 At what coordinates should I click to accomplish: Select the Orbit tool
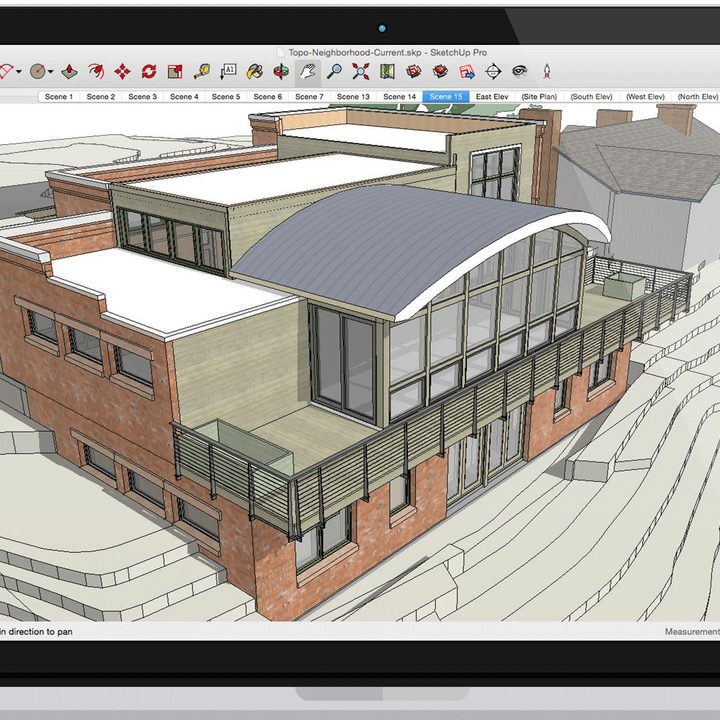tap(281, 71)
